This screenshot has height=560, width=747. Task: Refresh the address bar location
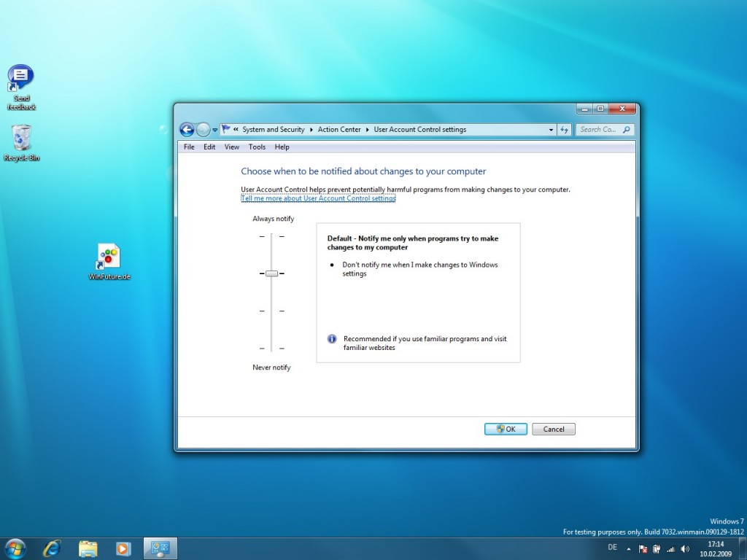[x=565, y=130]
